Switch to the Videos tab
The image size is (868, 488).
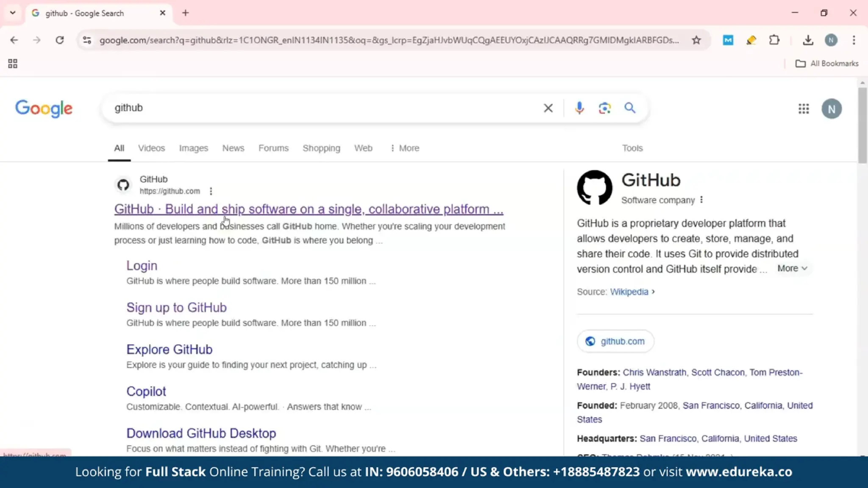pyautogui.click(x=151, y=148)
